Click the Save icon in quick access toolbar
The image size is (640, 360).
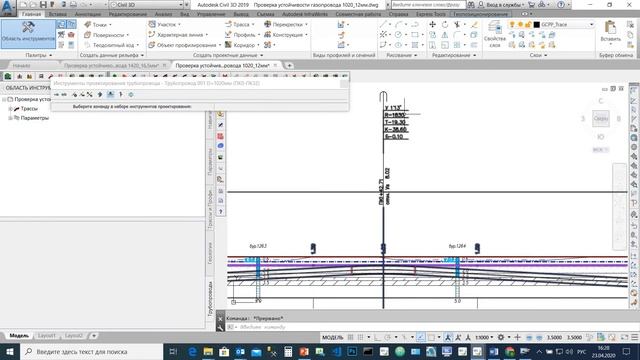pyautogui.click(x=43, y=4)
